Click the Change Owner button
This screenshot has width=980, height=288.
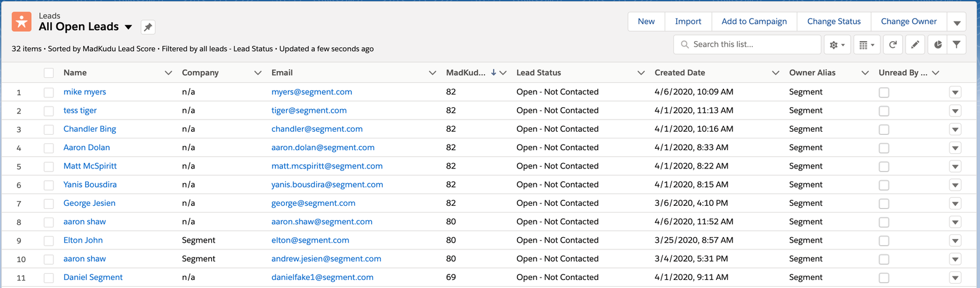coord(909,21)
